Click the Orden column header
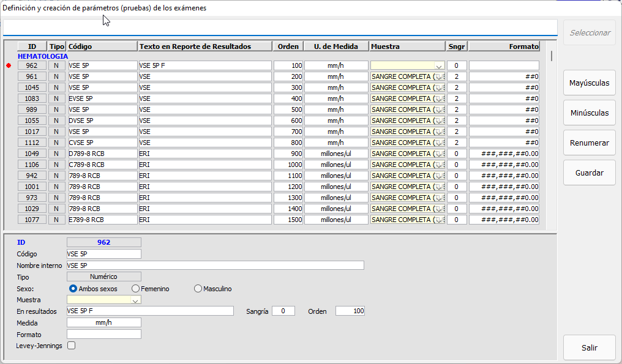 coord(288,46)
